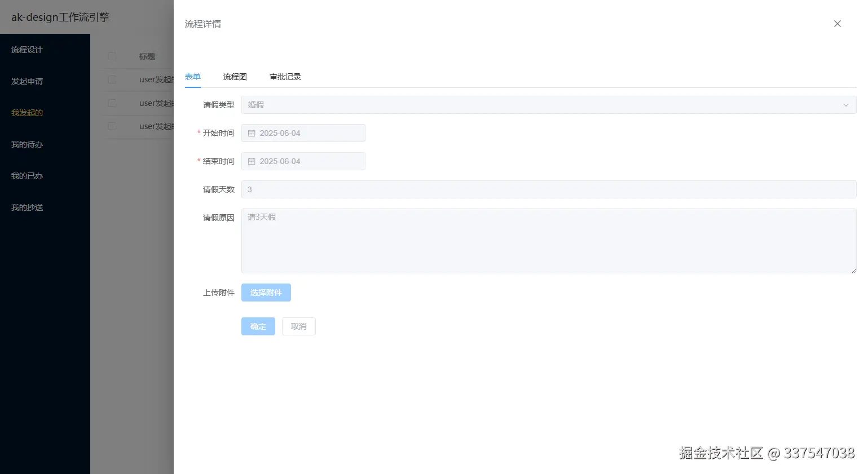Switch to the 审批记录 tab

point(285,77)
